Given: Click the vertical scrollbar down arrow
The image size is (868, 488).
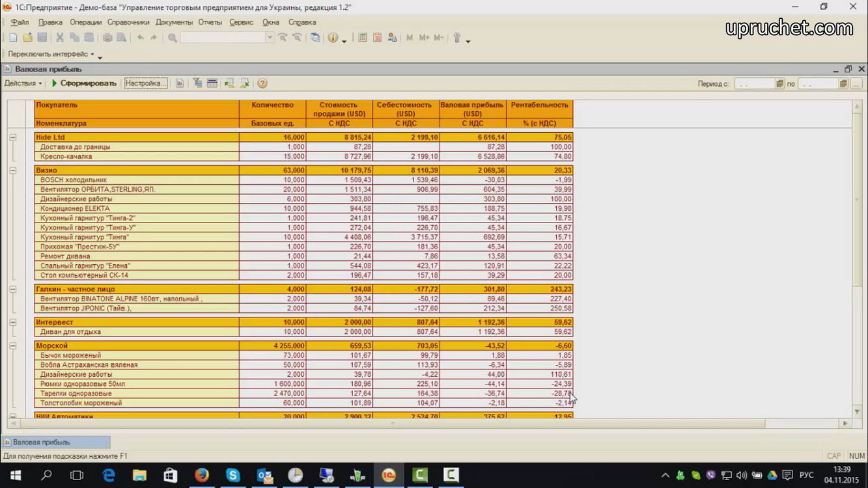Looking at the screenshot, I should click(x=858, y=411).
